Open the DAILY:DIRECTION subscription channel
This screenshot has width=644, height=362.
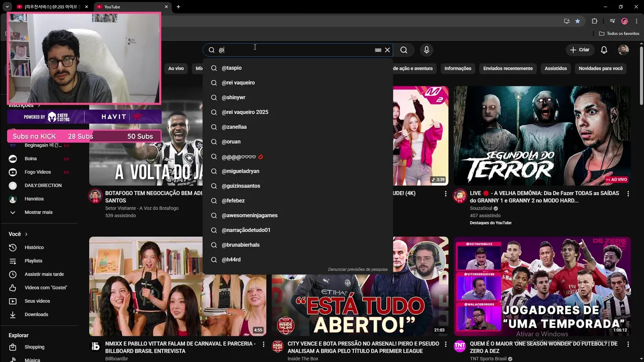pyautogui.click(x=38, y=186)
